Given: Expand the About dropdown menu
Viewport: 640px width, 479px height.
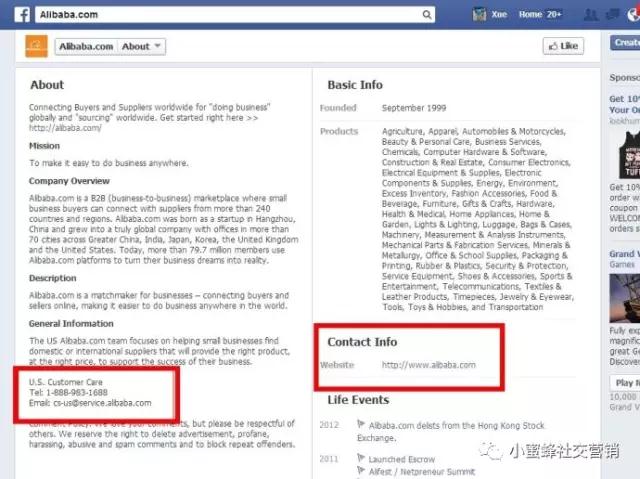Looking at the screenshot, I should tap(141, 46).
